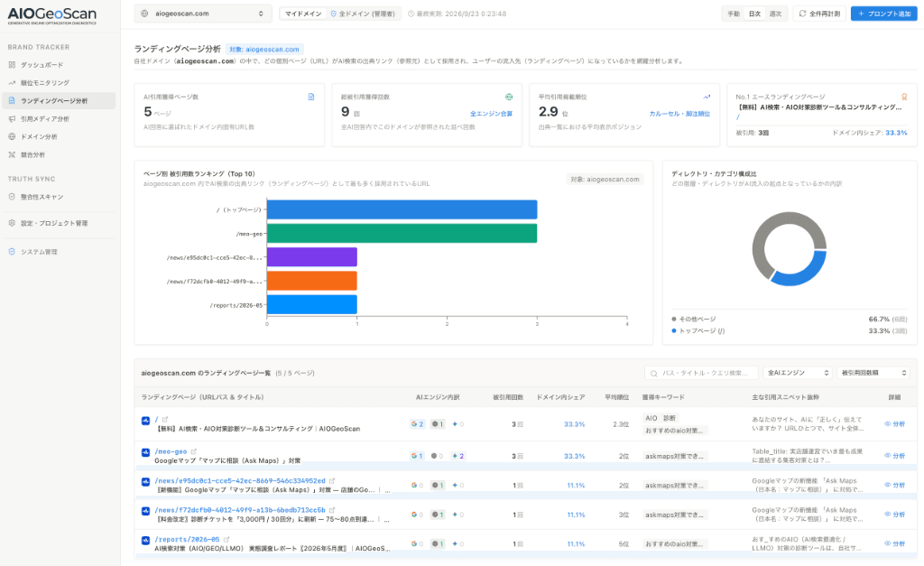Click 分析 eye link in /news/e95dc0c1 row

pyautogui.click(x=894, y=486)
